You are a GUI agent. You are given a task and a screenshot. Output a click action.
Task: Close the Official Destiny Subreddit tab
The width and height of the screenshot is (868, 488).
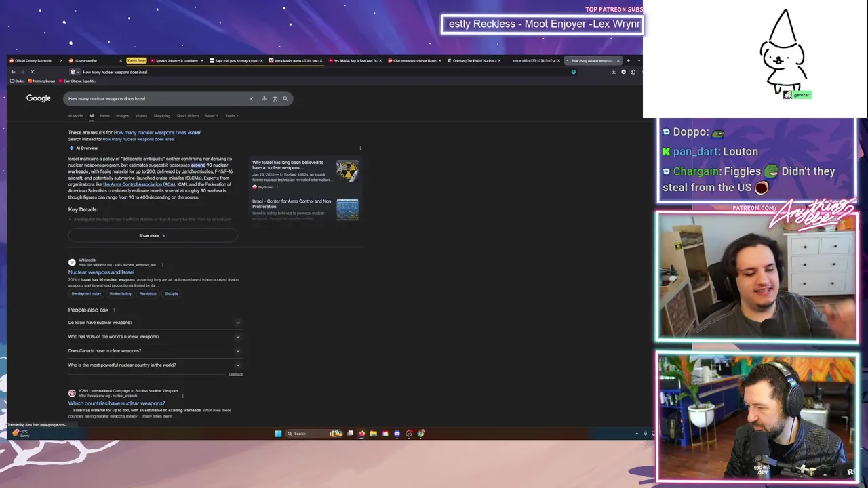pyautogui.click(x=61, y=60)
